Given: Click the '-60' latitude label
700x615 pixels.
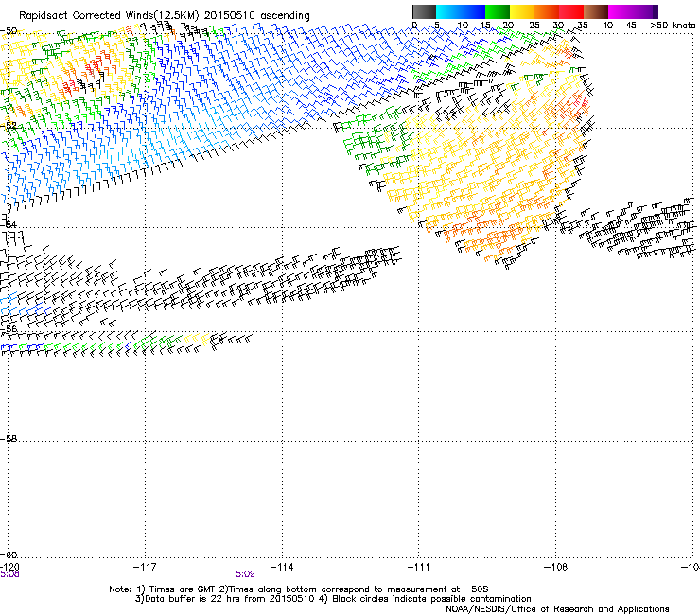Looking at the screenshot, I should click(9, 554).
